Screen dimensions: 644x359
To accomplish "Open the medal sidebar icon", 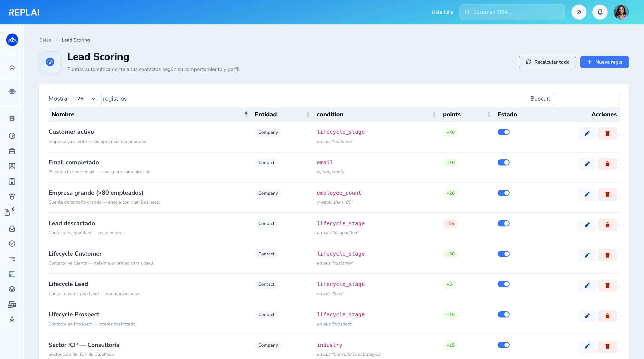I will [x=12, y=196].
